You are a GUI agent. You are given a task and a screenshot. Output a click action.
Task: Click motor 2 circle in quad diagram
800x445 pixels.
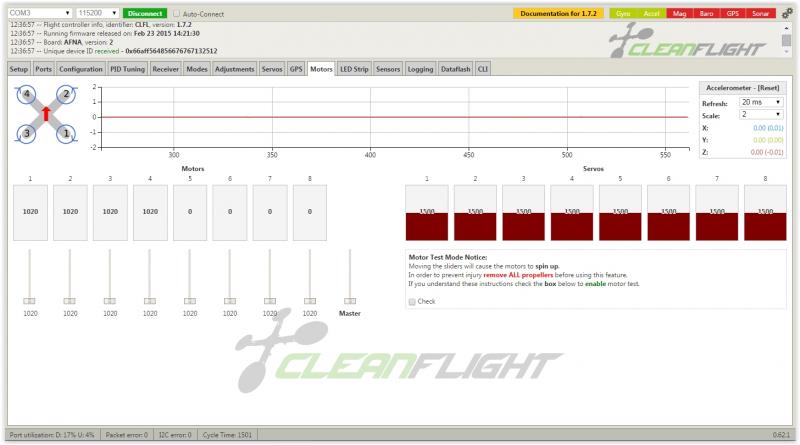point(66,94)
